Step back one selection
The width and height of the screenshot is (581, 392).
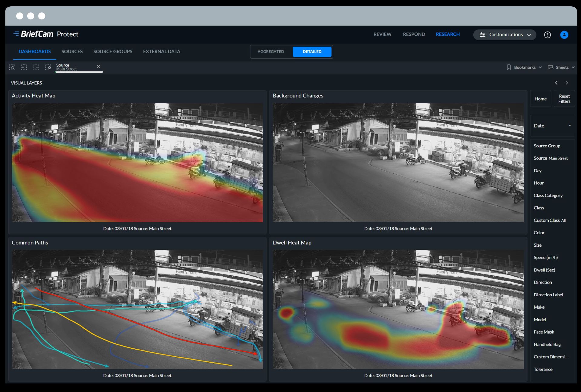(x=24, y=67)
